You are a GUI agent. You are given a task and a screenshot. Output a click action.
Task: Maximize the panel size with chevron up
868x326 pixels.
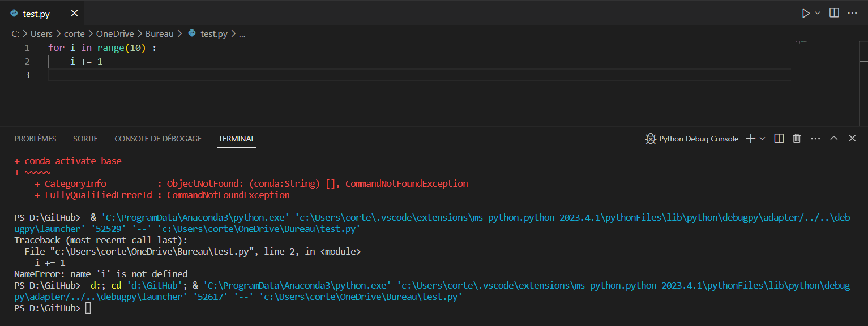pyautogui.click(x=833, y=139)
